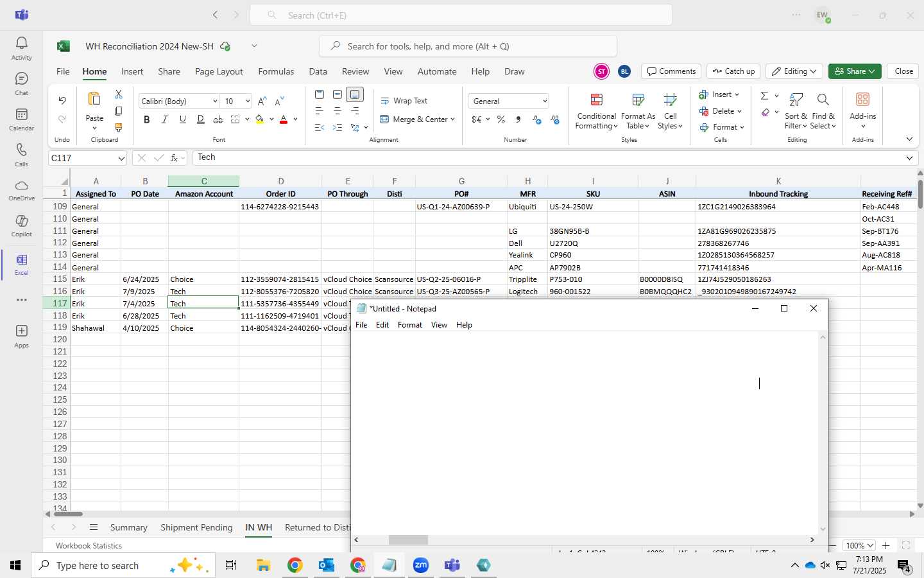Open the all sheets list icon

[94, 527]
